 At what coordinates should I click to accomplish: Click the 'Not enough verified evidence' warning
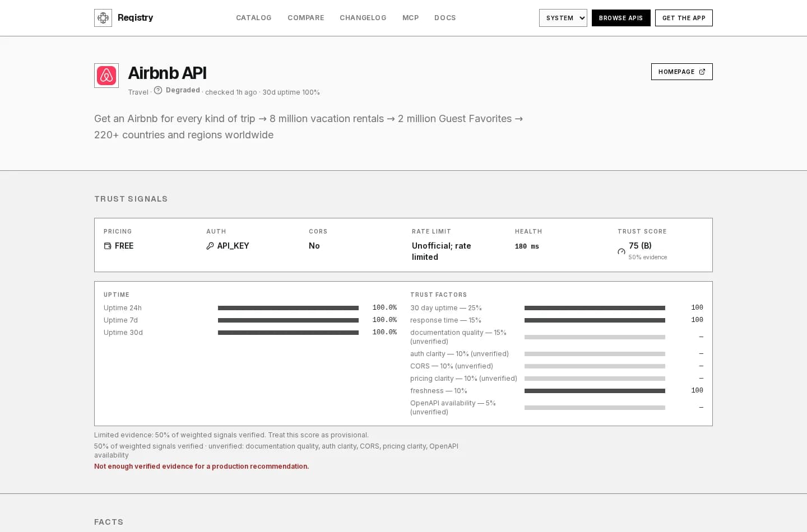coord(201,466)
